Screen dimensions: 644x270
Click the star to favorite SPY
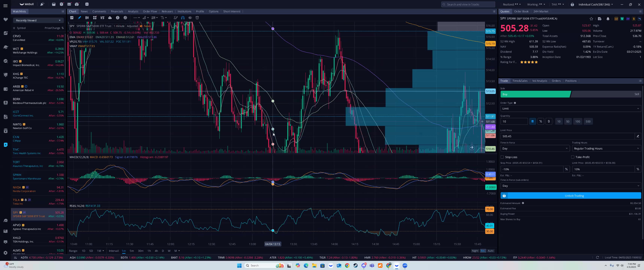tap(591, 19)
